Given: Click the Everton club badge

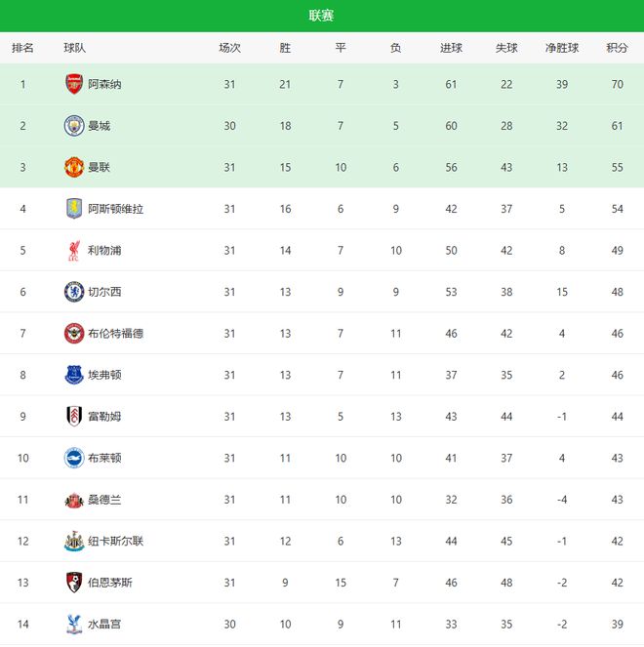Looking at the screenshot, I should pos(74,375).
